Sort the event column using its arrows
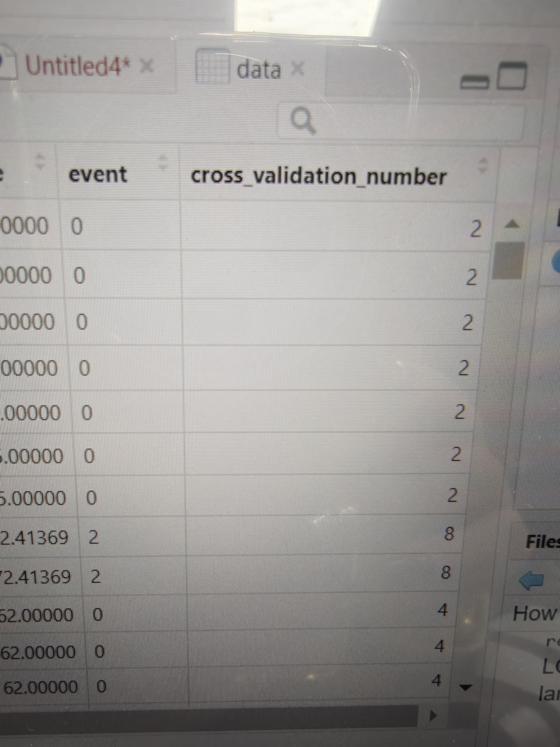 click(164, 162)
